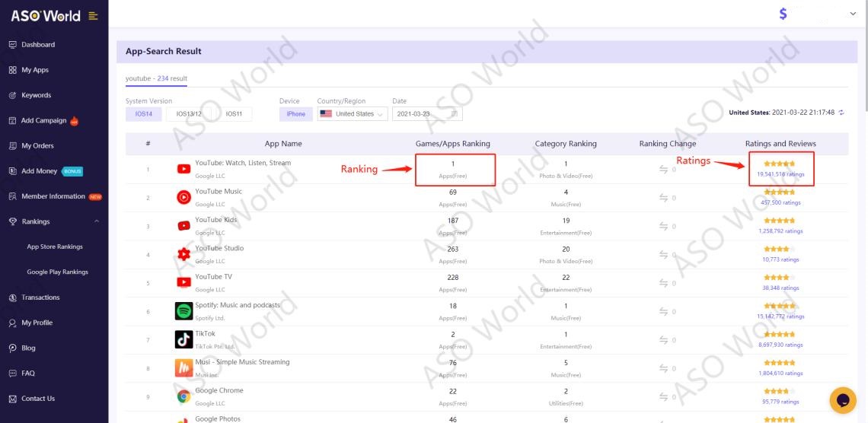The height and width of the screenshot is (423, 868).
Task: Click the TikTok app icon
Action: [183, 339]
